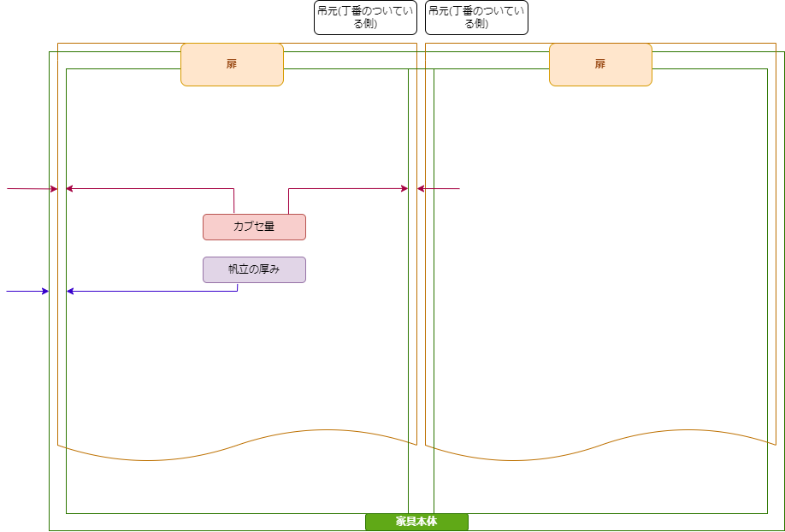785x532 pixels.
Task: Click the left inner green rectangle bottom edge
Action: pyautogui.click(x=214, y=513)
